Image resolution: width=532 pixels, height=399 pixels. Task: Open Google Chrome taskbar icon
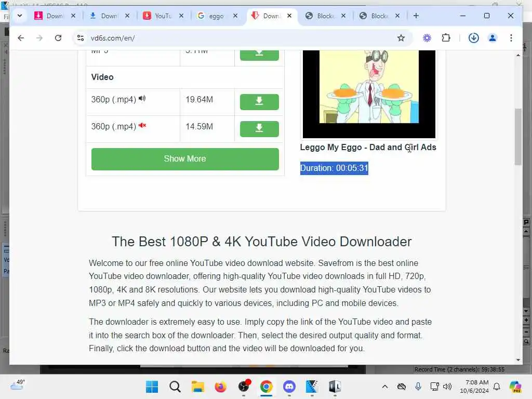pyautogui.click(x=267, y=387)
